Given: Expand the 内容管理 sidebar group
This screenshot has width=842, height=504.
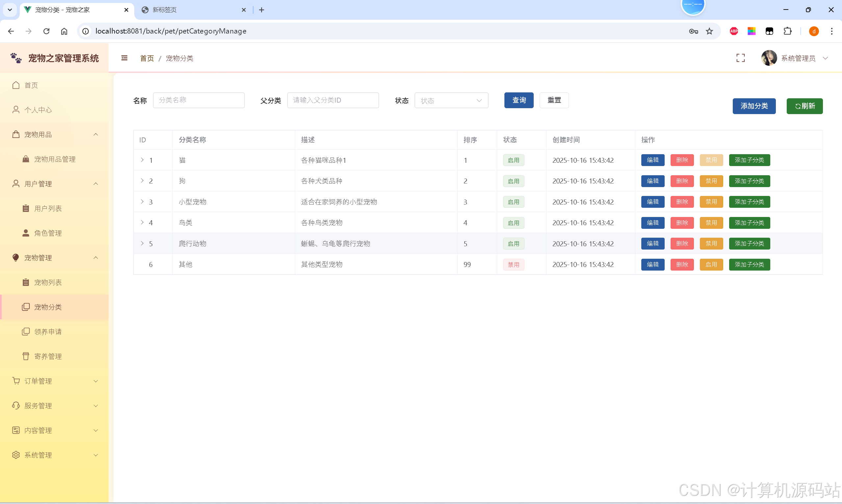Looking at the screenshot, I should point(54,430).
